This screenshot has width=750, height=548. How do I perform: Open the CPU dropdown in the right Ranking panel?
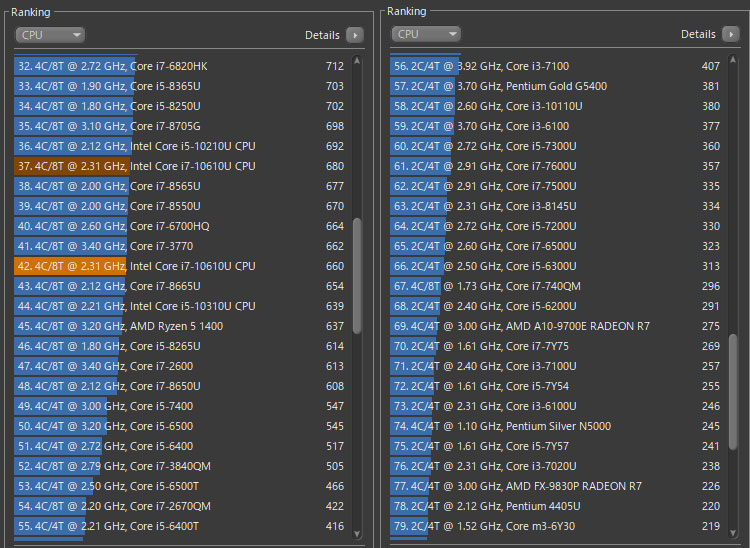(x=426, y=34)
